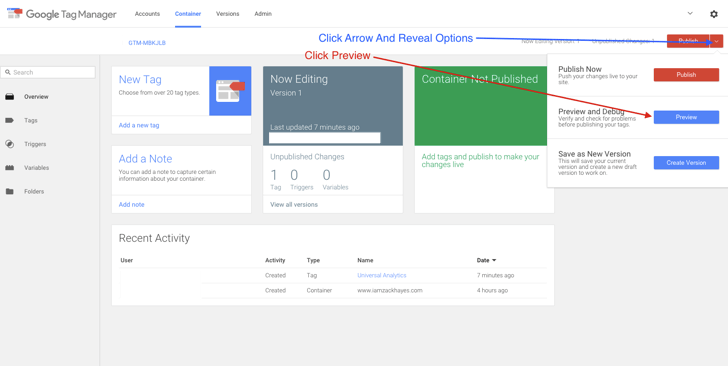Click the New Tag heading
This screenshot has height=366, width=728.
pos(140,79)
